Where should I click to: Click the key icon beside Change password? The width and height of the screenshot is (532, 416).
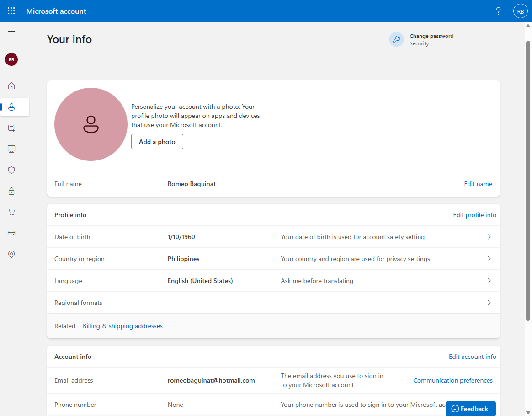click(396, 39)
